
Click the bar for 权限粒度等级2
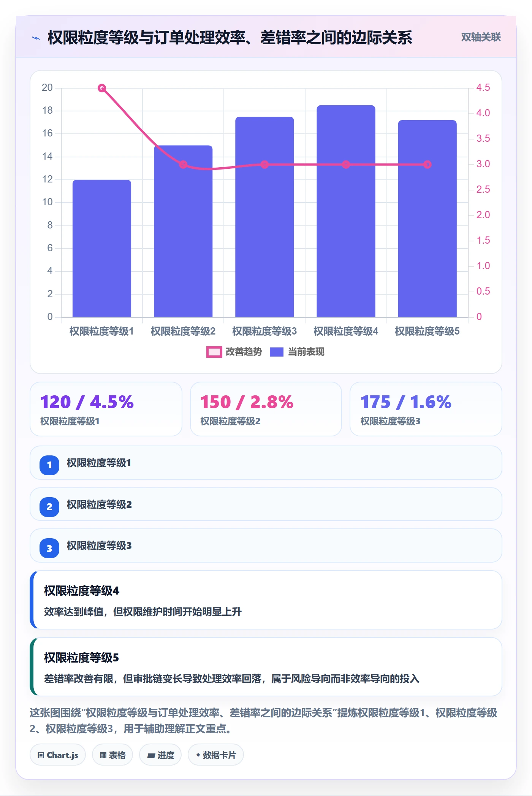point(183,231)
